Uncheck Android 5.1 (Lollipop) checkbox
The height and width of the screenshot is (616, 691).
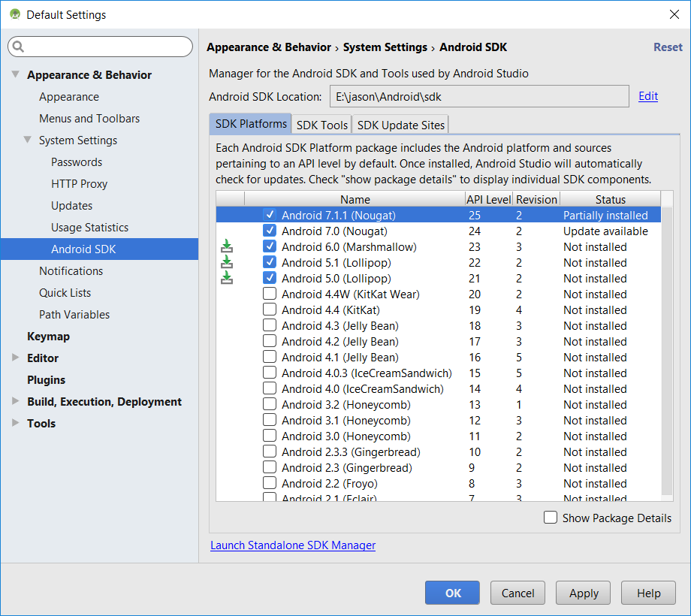point(269,262)
